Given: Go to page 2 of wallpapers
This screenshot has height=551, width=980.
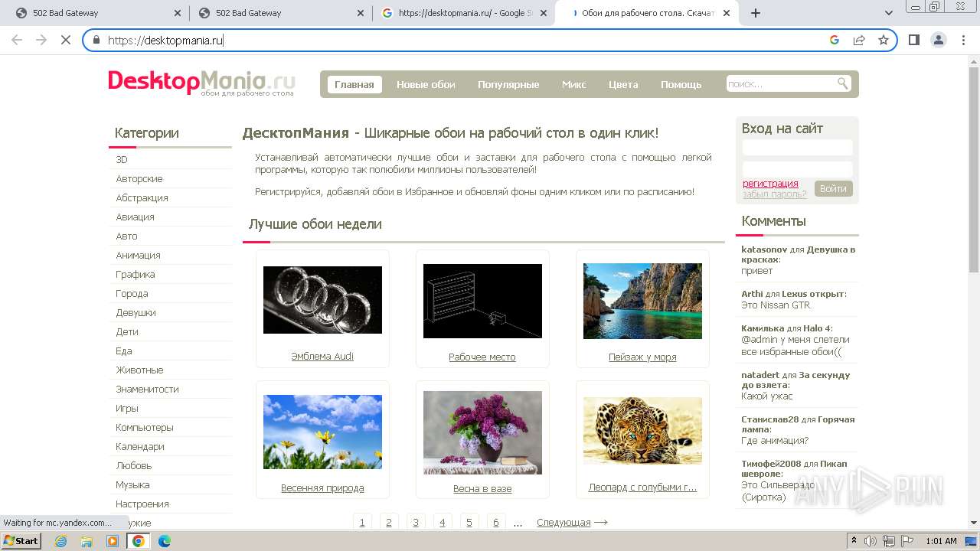Looking at the screenshot, I should pos(389,522).
